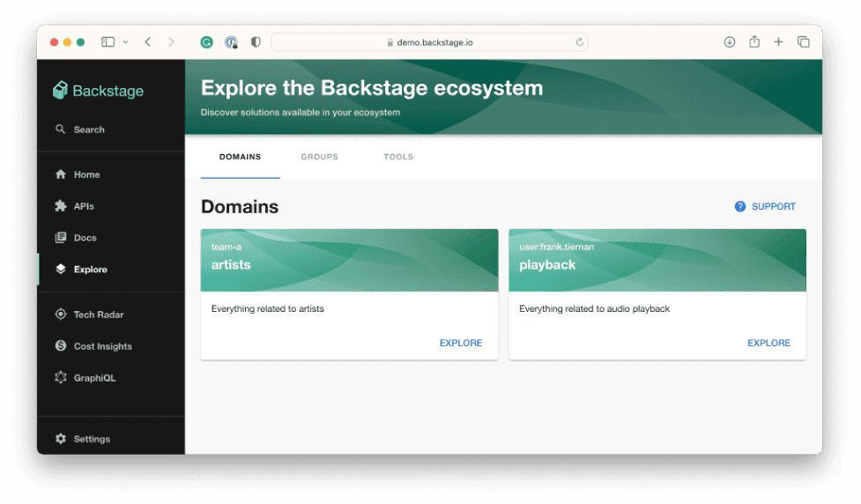This screenshot has width=861, height=504.
Task: Reload the page in Safari
Action: (579, 42)
